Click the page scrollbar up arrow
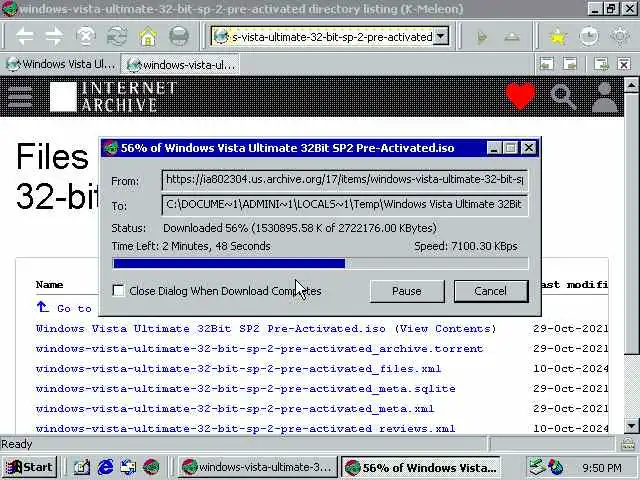Image resolution: width=640 pixels, height=480 pixels. click(631, 85)
